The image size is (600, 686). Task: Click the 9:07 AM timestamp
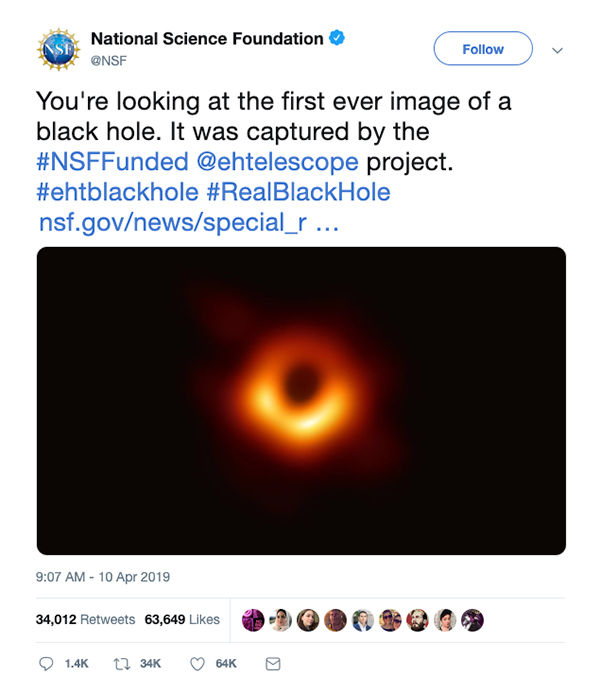pyautogui.click(x=103, y=577)
